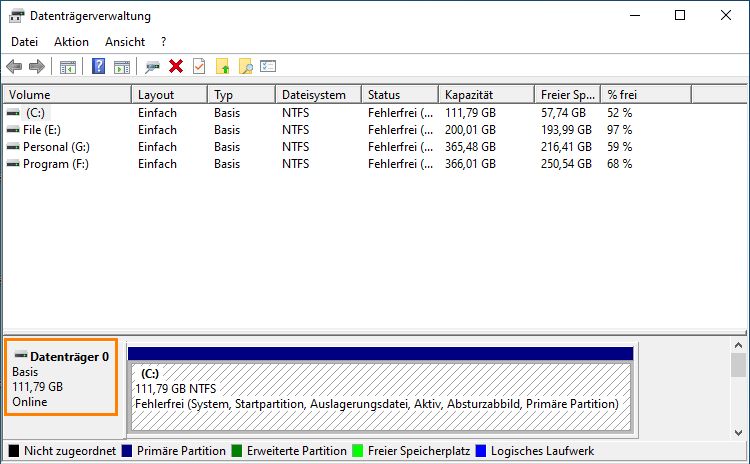Click the Nicht zugeordnet black legend swatch
This screenshot has width=750, height=464.
14,451
